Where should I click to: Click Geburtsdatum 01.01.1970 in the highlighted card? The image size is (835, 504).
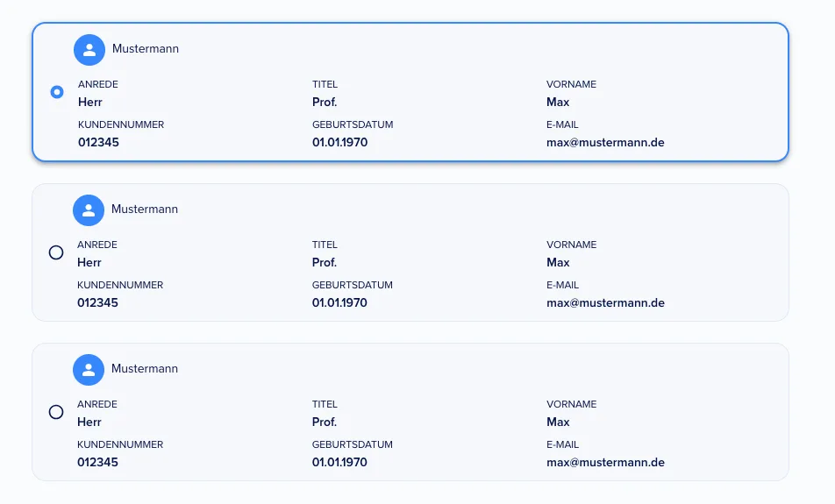coord(339,142)
